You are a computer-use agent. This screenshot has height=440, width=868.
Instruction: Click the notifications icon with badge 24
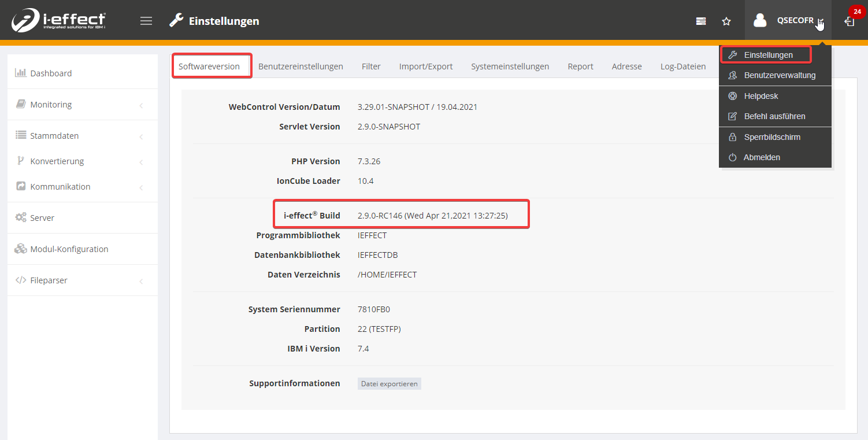[x=850, y=21]
